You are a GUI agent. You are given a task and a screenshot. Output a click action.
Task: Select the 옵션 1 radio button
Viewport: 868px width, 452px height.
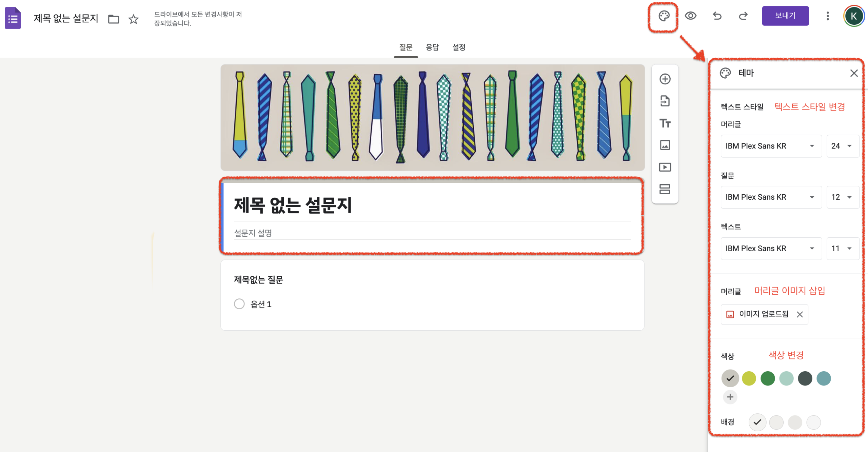(x=239, y=304)
